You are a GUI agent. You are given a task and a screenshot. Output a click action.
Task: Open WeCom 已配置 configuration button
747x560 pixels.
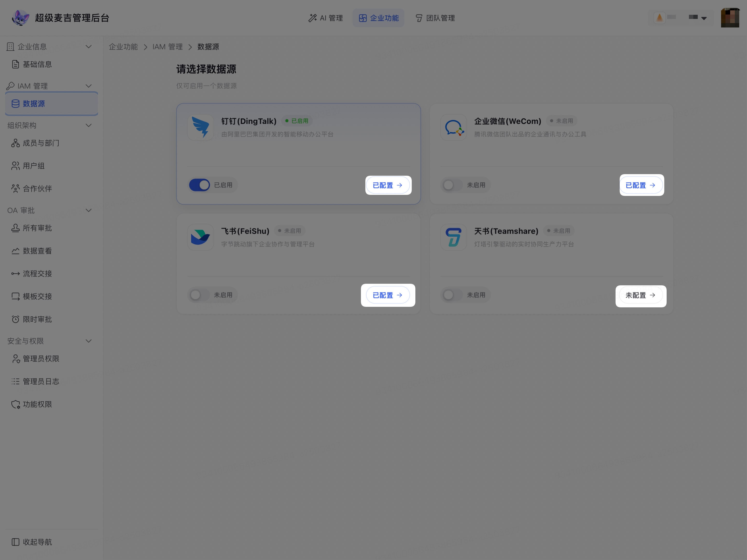(x=641, y=185)
